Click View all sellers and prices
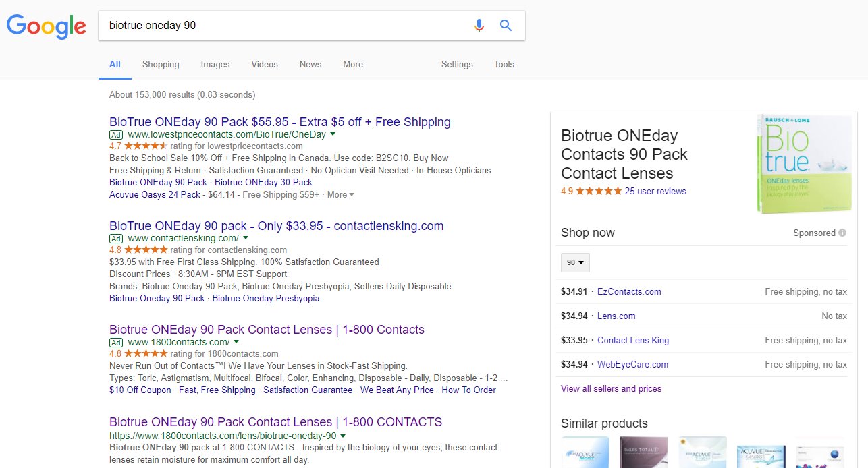The height and width of the screenshot is (468, 868). (611, 389)
